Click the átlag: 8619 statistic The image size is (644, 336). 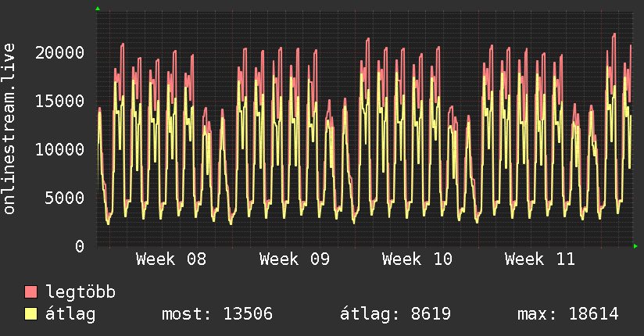pyautogui.click(x=395, y=315)
